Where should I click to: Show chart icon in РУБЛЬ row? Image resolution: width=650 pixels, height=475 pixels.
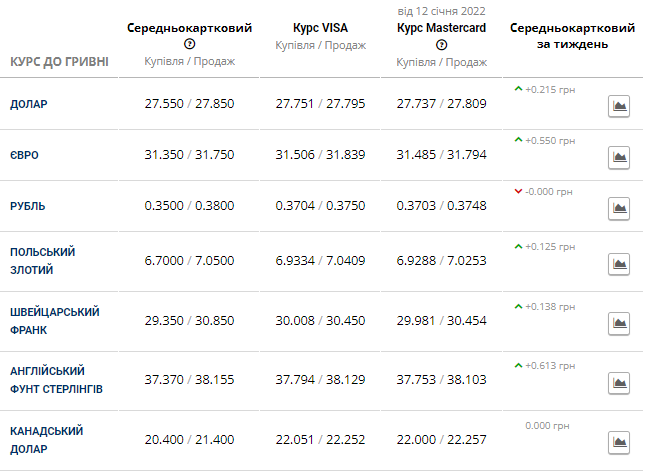click(x=619, y=208)
